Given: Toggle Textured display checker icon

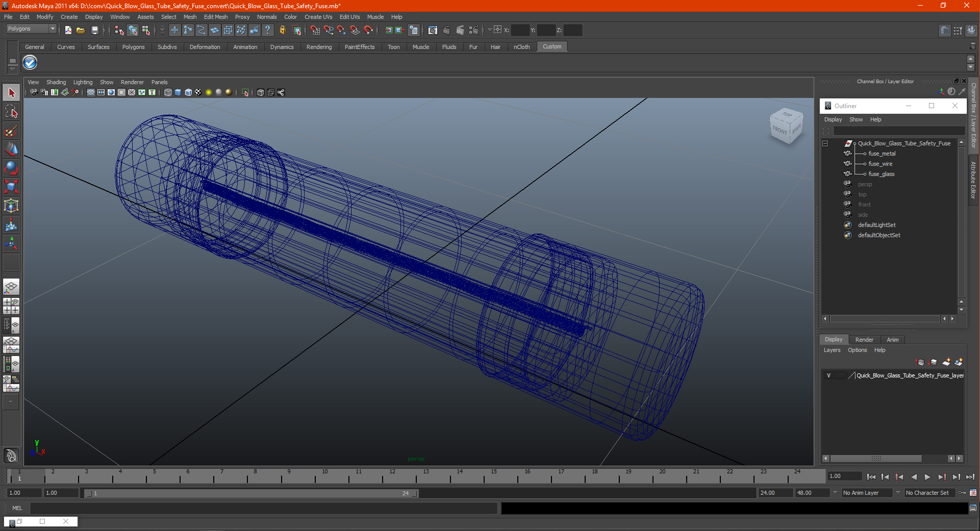Looking at the screenshot, I should click(x=198, y=92).
